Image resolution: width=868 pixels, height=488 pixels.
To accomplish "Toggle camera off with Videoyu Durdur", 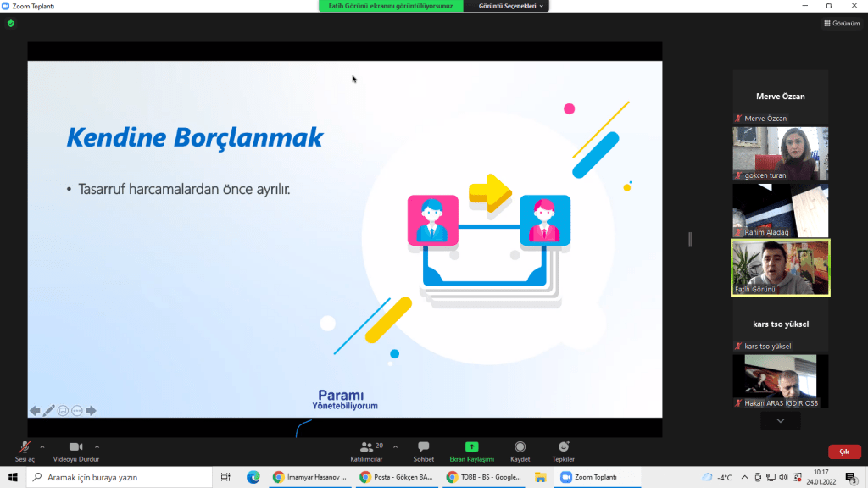I will (x=75, y=450).
